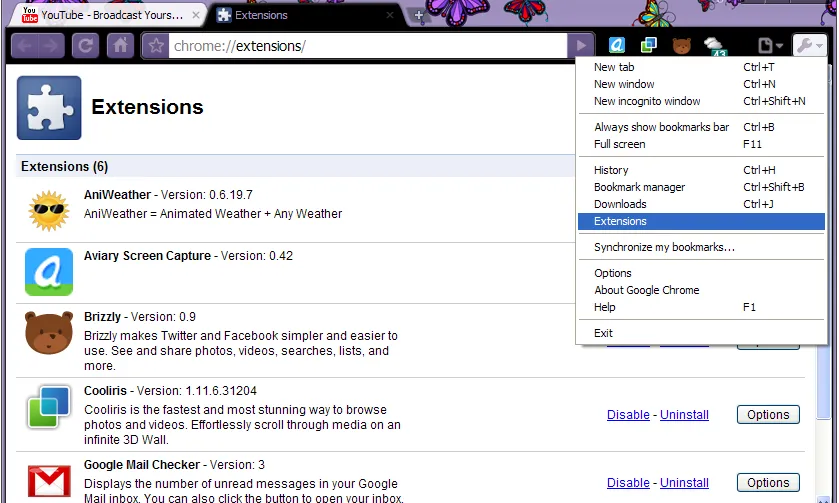Screen dimensions: 839x503
Task: Uninstall the Cooliris extension
Action: tap(684, 415)
